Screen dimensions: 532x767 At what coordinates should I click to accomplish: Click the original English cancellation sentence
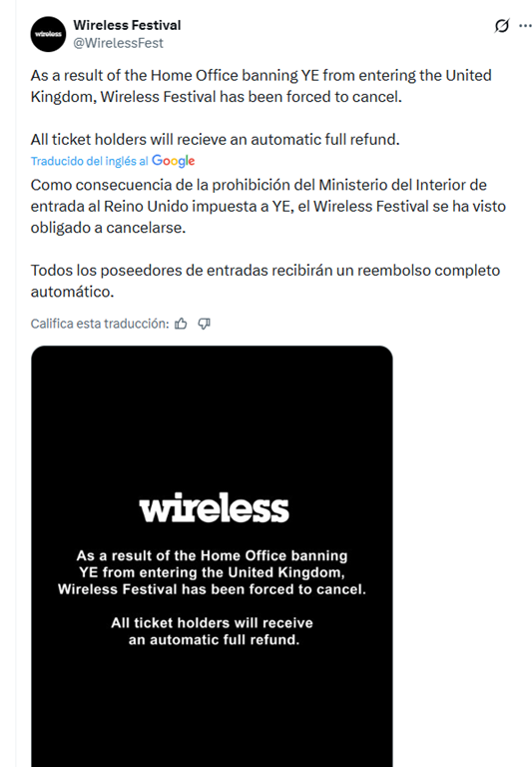[262, 86]
